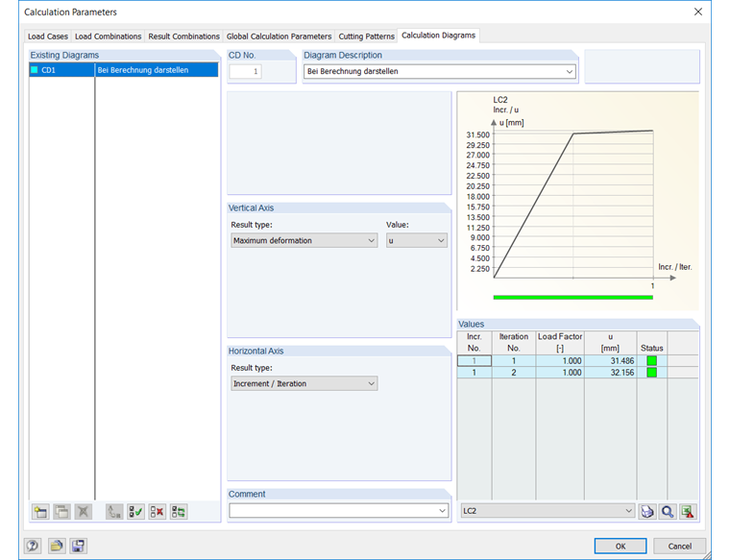Click the grayed-out copy diagram icon

click(x=61, y=512)
